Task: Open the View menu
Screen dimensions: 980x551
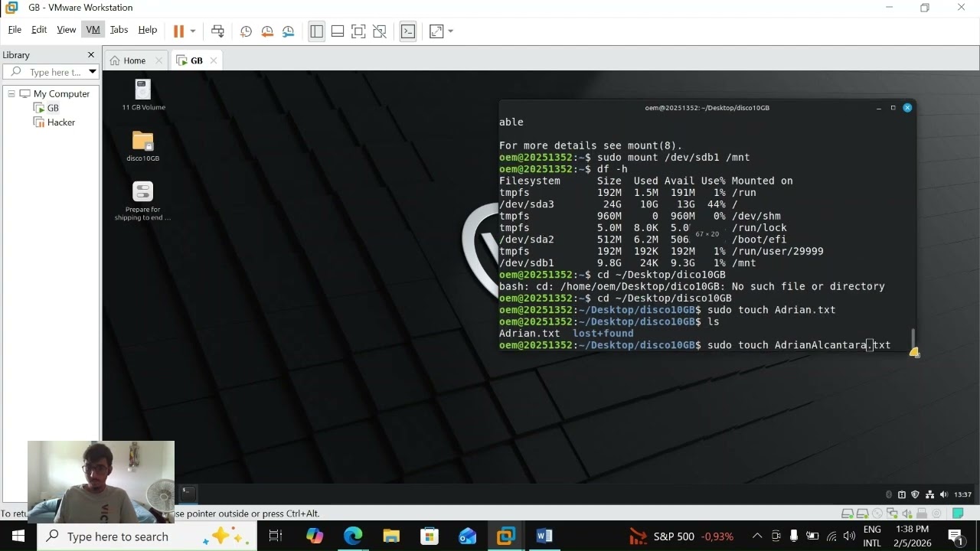Action: click(x=67, y=30)
